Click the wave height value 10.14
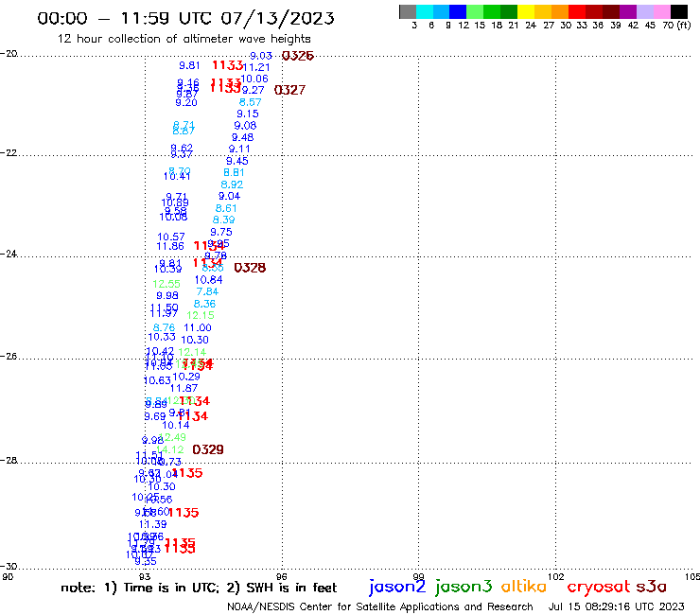700x615 pixels. click(176, 425)
